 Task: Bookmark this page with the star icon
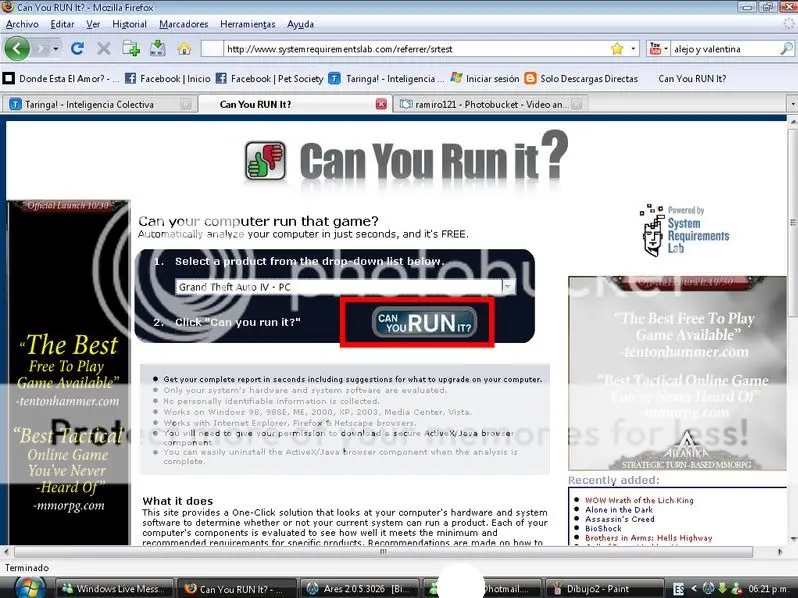617,49
